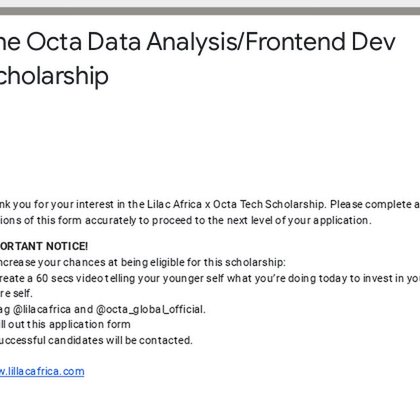This screenshot has height=420, width=420.
Task: Click the short line ending in 're self.'
Action: point(16,293)
